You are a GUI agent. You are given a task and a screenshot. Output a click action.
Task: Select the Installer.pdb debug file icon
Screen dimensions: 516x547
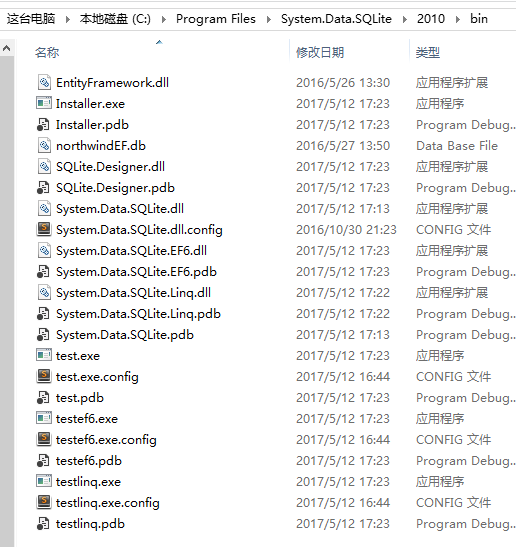pyautogui.click(x=43, y=125)
